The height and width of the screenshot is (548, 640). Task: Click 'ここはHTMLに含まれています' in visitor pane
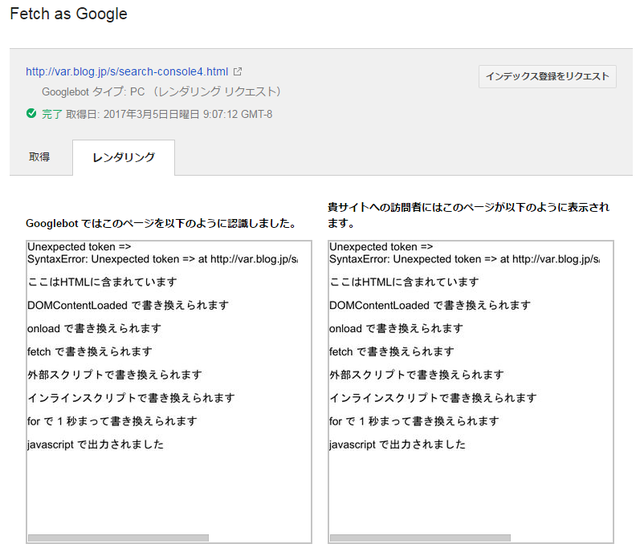pyautogui.click(x=404, y=282)
